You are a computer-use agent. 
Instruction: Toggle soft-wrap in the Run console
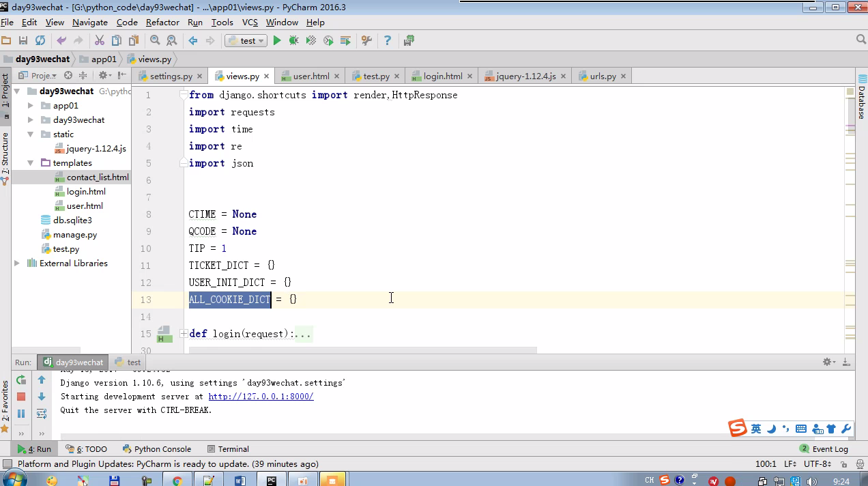42,414
